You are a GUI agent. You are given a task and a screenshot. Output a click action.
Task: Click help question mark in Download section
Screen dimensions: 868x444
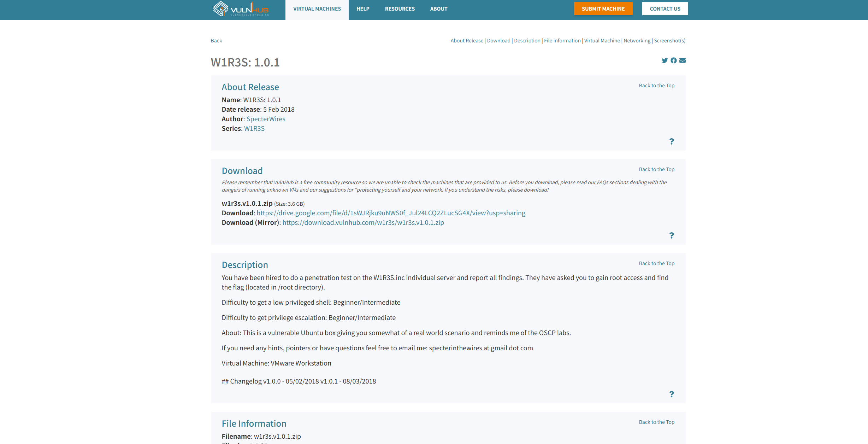671,235
